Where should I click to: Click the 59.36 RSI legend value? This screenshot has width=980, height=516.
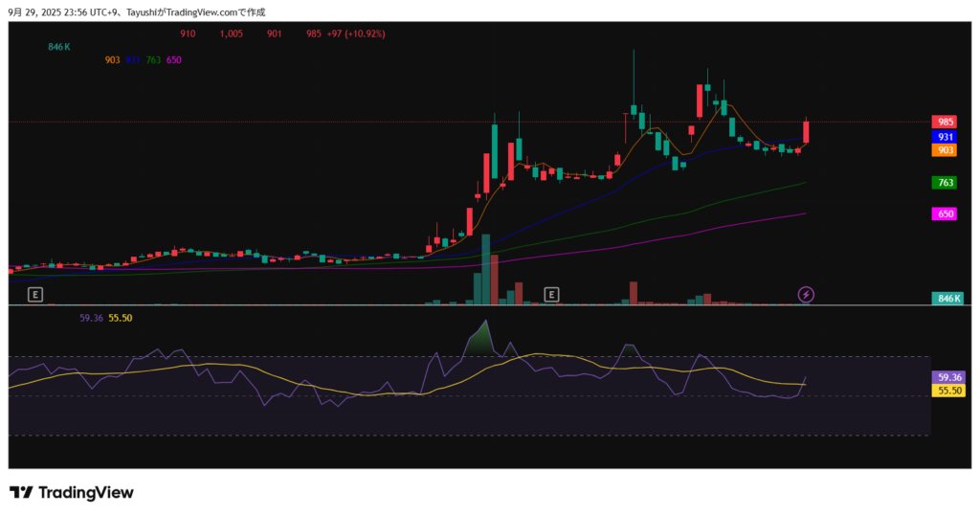[91, 317]
